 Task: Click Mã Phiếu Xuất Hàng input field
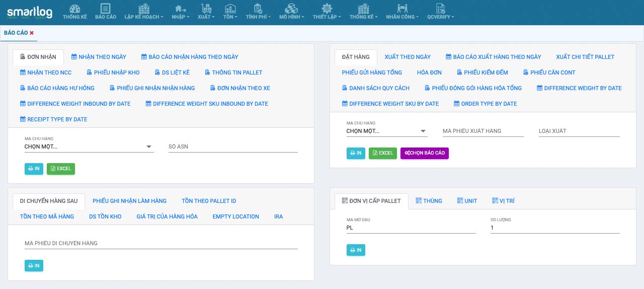pos(483,131)
